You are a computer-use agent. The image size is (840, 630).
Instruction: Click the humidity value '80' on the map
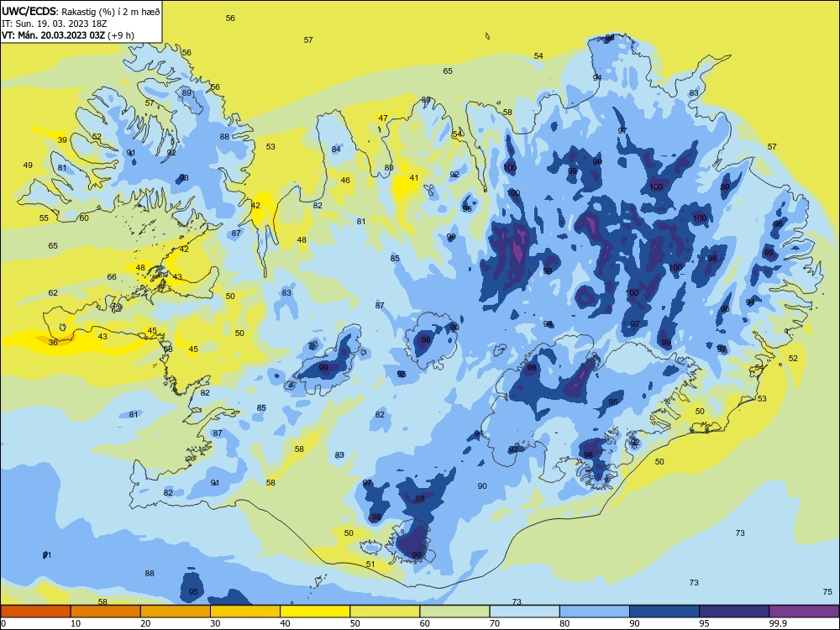pos(389,167)
